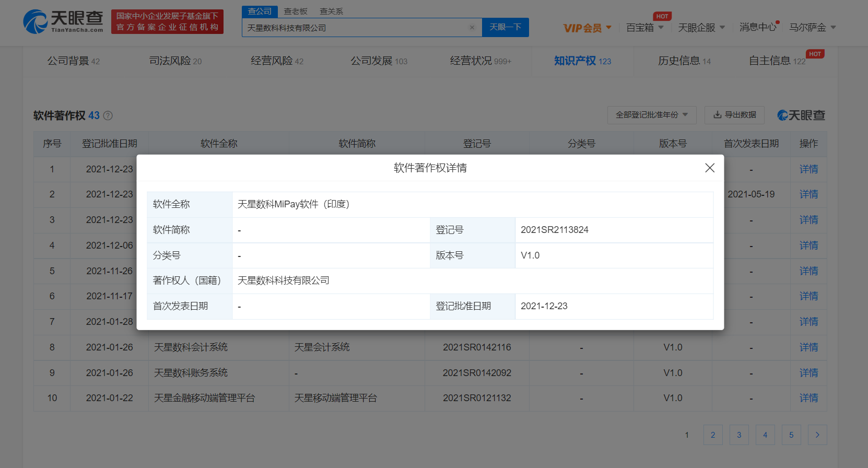Switch to the 公司背景 tab
The width and height of the screenshot is (868, 468).
click(74, 61)
